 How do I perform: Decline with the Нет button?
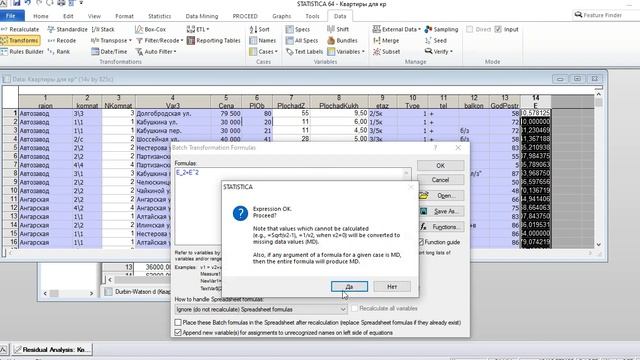tap(392, 287)
